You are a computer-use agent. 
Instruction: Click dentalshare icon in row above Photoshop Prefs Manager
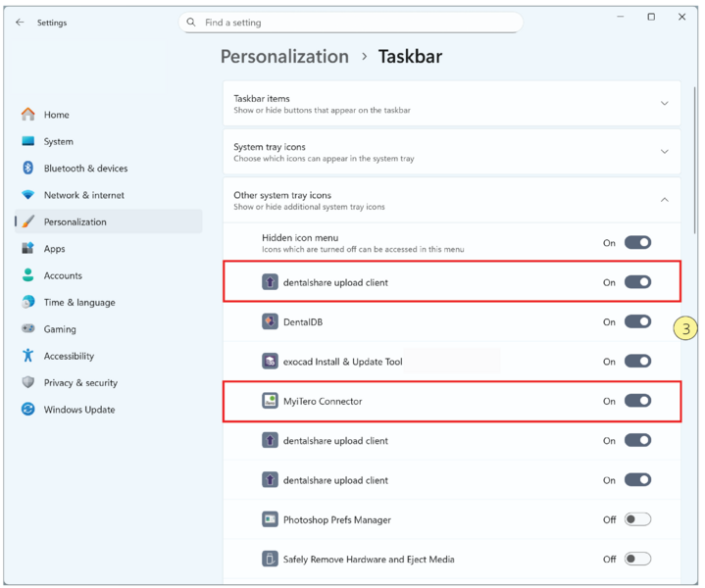(270, 479)
